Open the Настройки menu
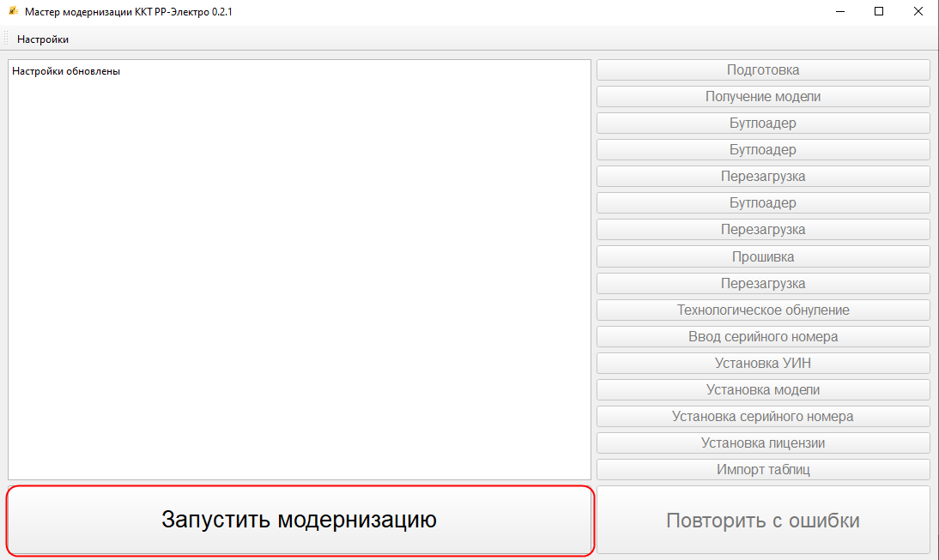 click(43, 39)
